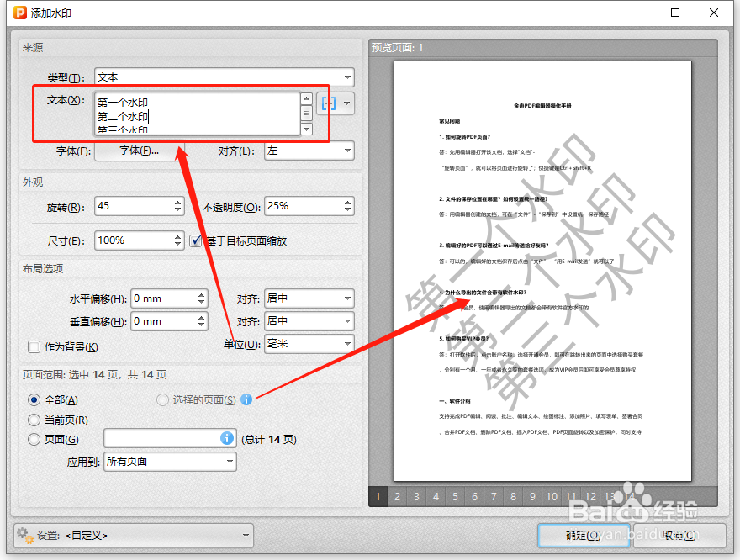Click the 旋转 spinner arrows
Viewport: 740px width, 560px height.
pyautogui.click(x=178, y=206)
